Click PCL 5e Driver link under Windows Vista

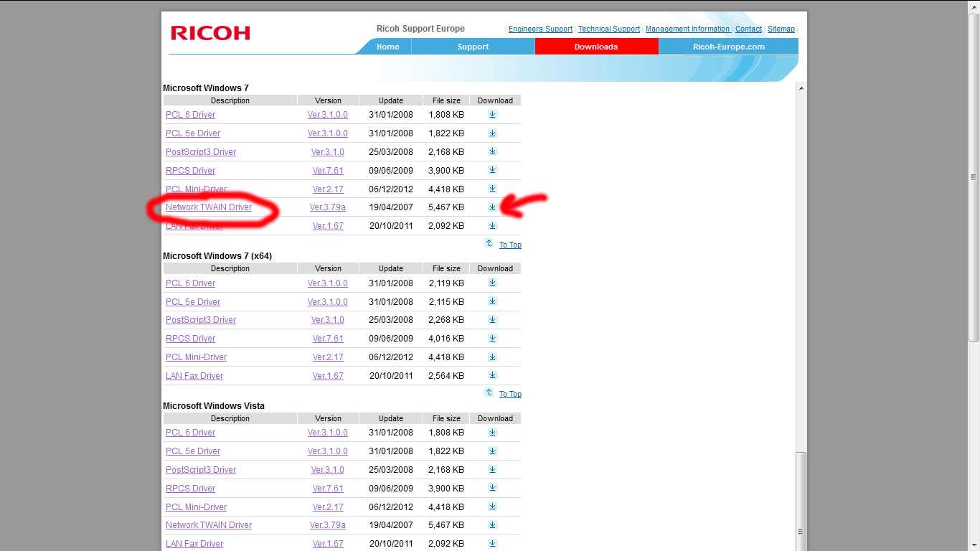click(193, 451)
